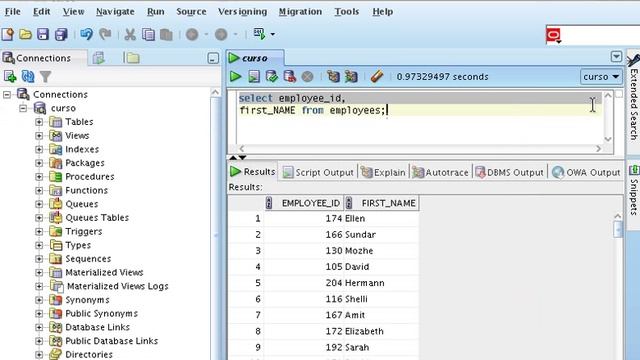This screenshot has width=640, height=360.
Task: Switch to the Autotrace tab
Action: tap(440, 172)
